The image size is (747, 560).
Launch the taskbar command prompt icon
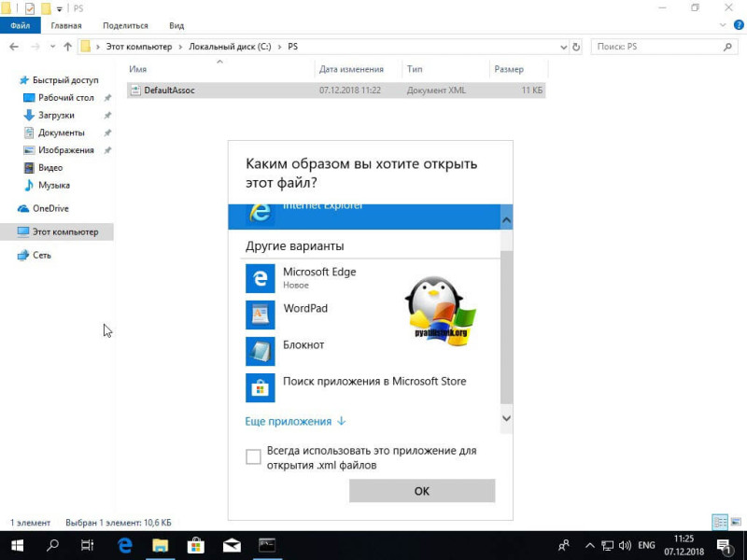tap(266, 545)
